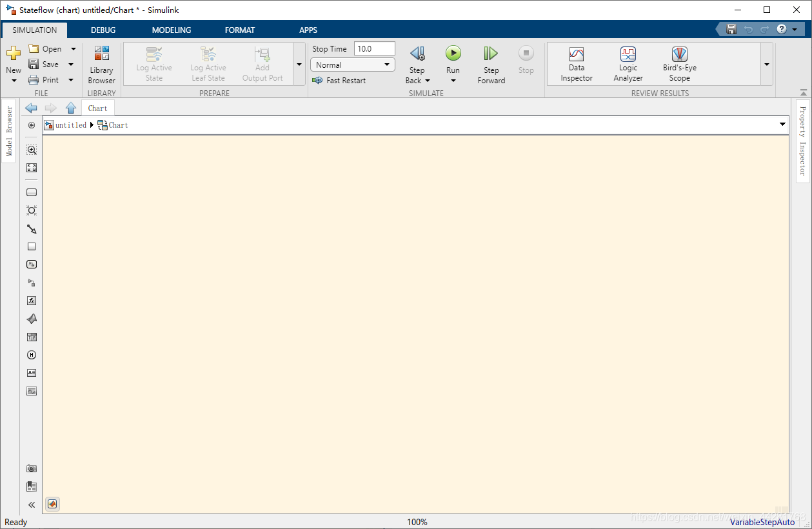Click the save icon in quick access toolbar
Screen dimensions: 812x529
click(x=731, y=29)
